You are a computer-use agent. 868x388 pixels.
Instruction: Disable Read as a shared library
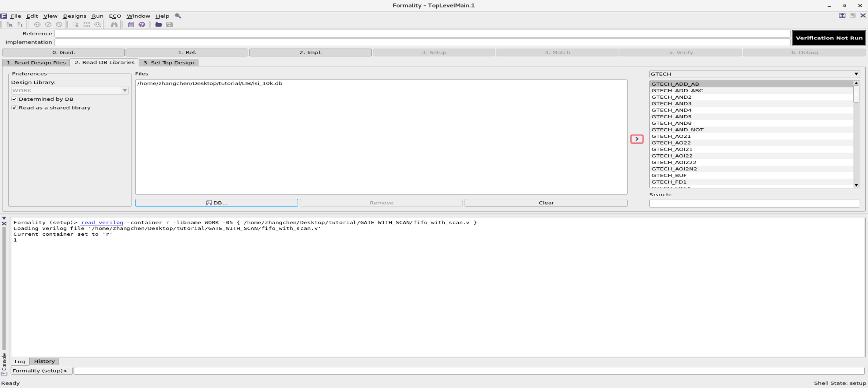pos(14,107)
